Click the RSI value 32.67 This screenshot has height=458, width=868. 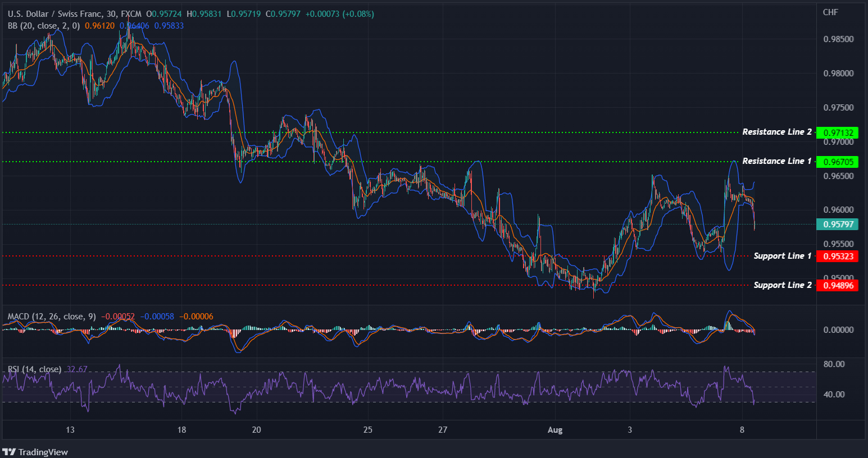(77, 369)
